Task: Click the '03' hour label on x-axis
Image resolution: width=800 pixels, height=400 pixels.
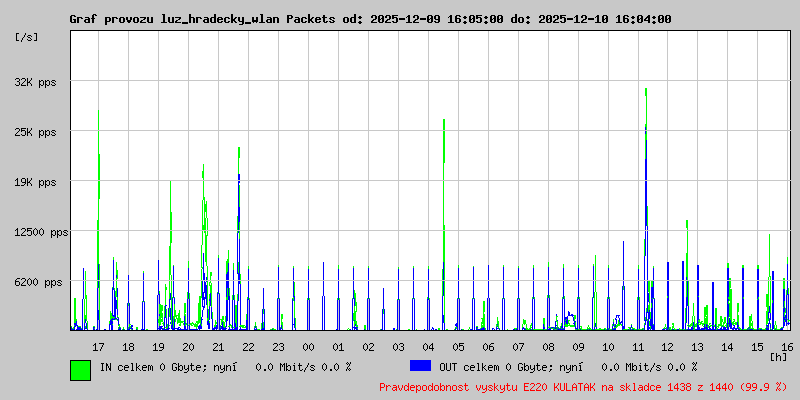Action: 398,347
